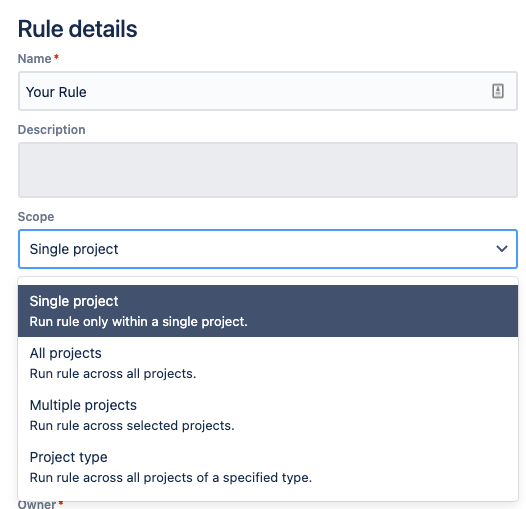Pick Multiple projects from the scope list
This screenshot has height=509, width=526.
click(x=268, y=415)
